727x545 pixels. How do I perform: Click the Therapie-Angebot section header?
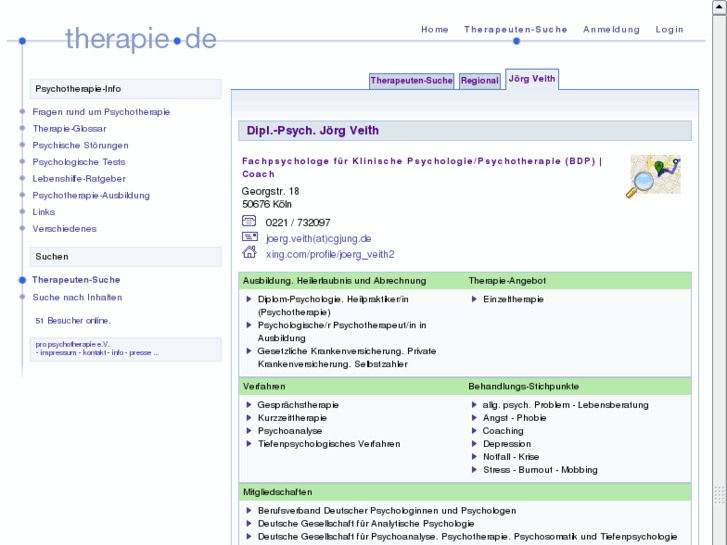point(507,281)
